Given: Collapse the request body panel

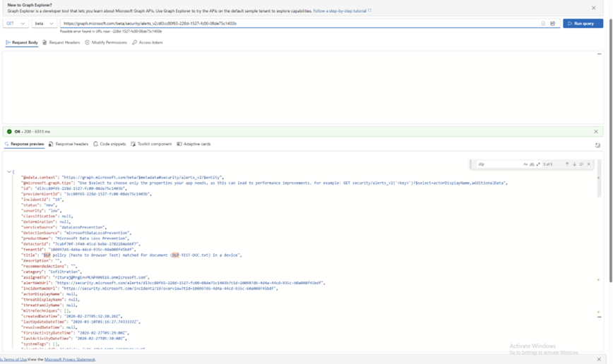Looking at the screenshot, I should pyautogui.click(x=599, y=54).
